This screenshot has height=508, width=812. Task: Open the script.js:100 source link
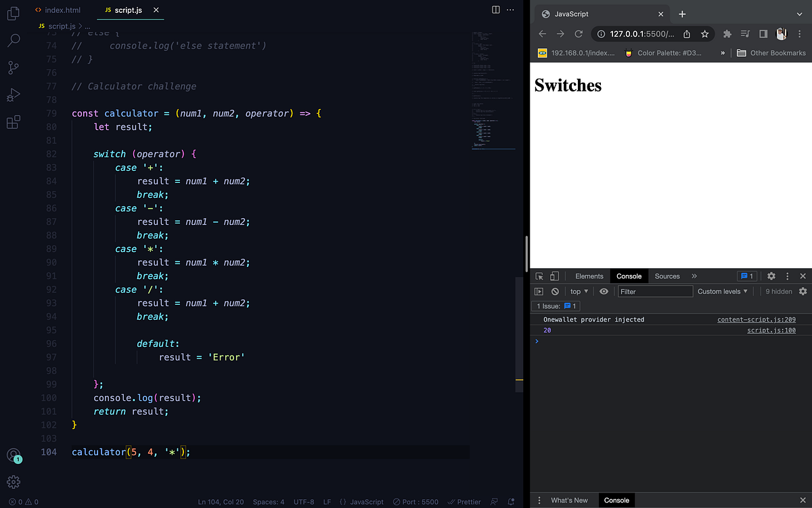click(771, 331)
